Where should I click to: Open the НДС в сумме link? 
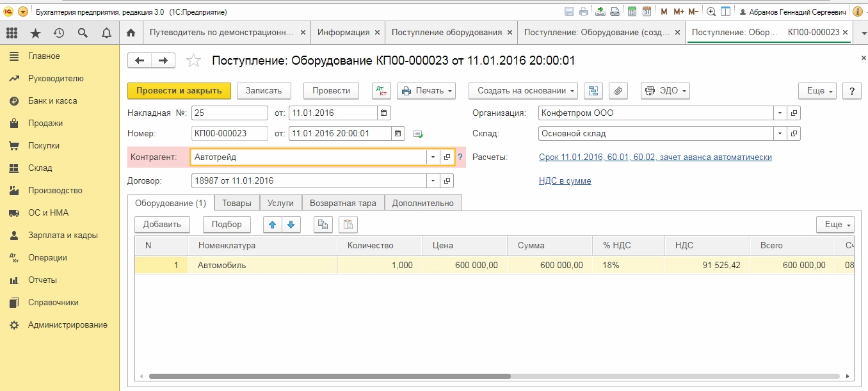tap(565, 181)
